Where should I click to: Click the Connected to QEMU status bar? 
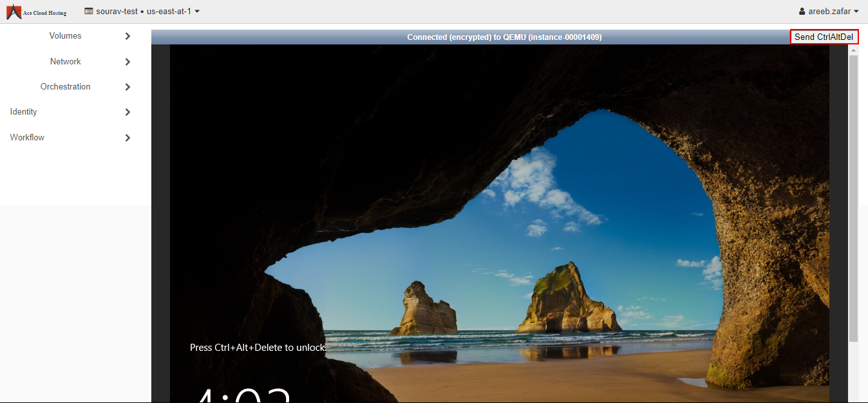click(504, 37)
